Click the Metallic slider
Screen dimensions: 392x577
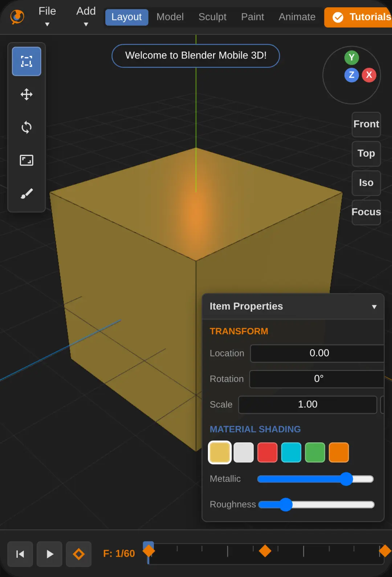(315, 479)
